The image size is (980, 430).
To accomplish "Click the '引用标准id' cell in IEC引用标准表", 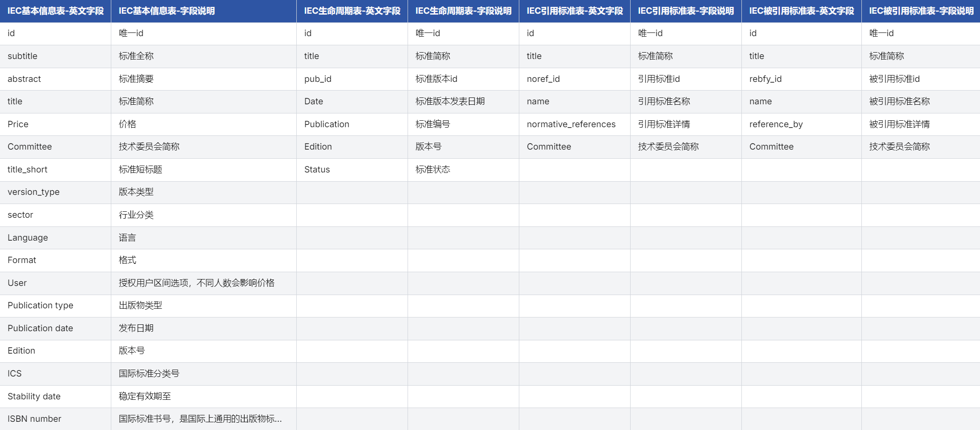I will click(686, 79).
